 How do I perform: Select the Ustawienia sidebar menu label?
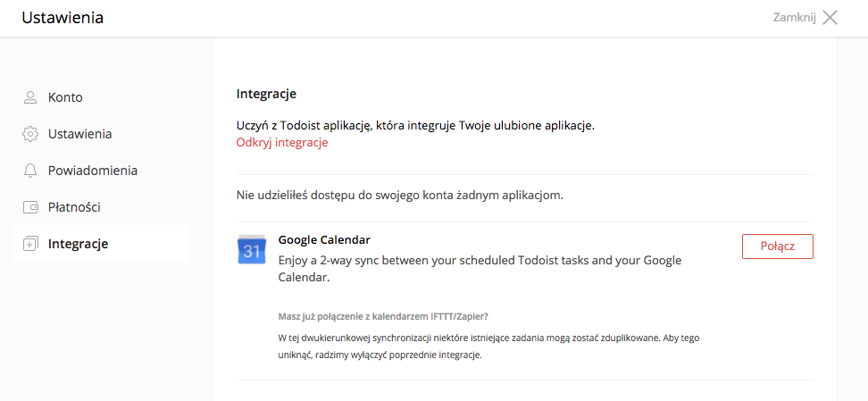pos(79,134)
